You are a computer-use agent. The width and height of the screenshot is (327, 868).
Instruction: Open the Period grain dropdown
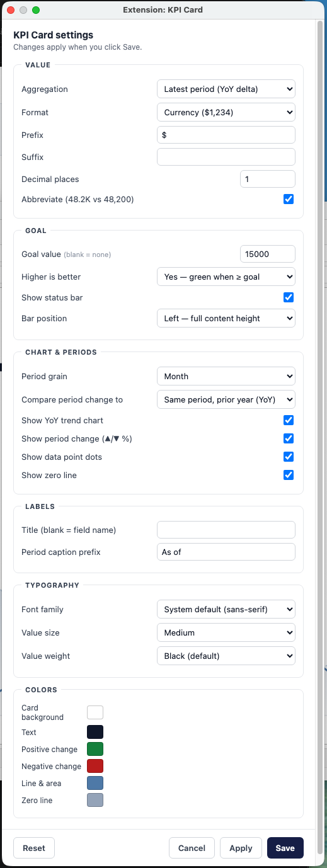[226, 376]
